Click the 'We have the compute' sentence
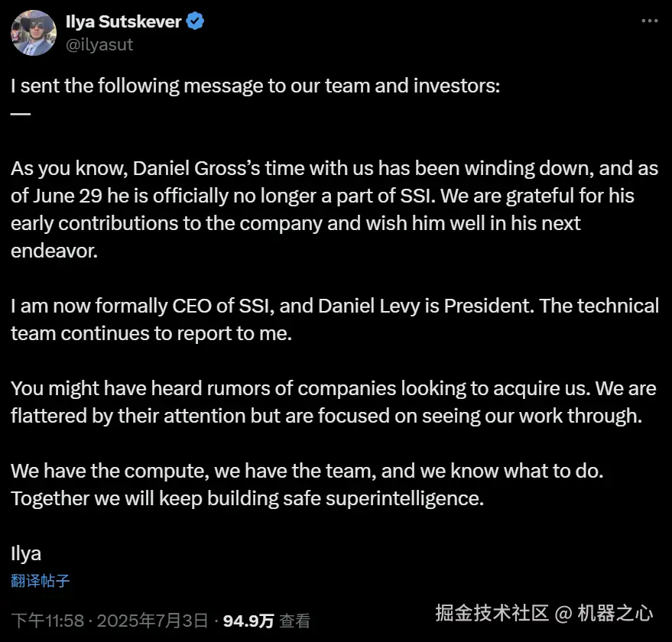The width and height of the screenshot is (672, 642). 307,472
